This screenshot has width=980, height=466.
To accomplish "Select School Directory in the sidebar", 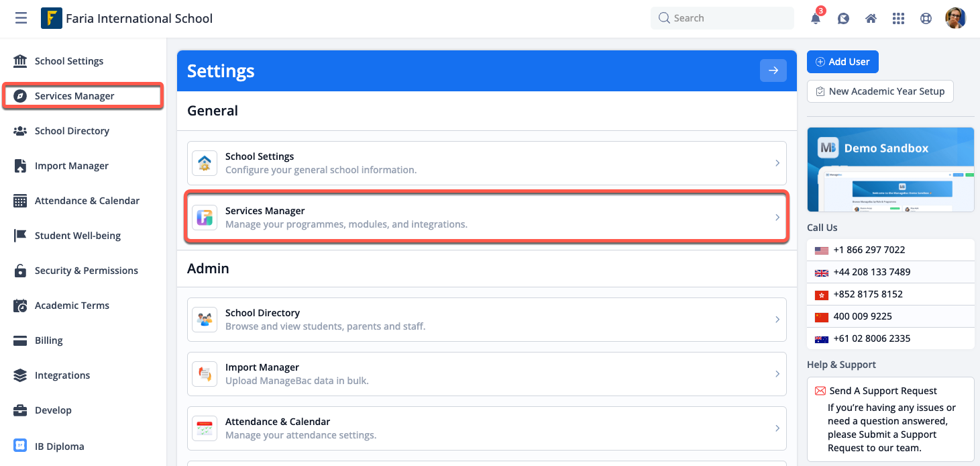I will pos(72,131).
